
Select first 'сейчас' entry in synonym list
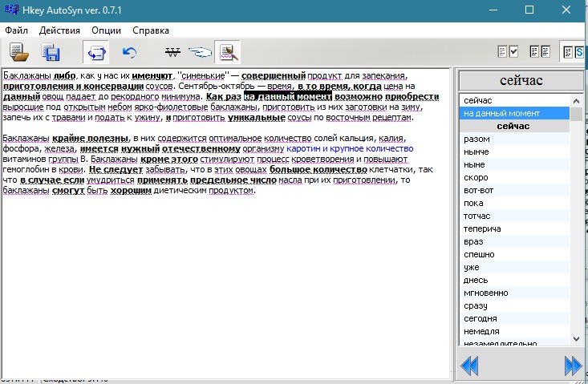pos(514,100)
